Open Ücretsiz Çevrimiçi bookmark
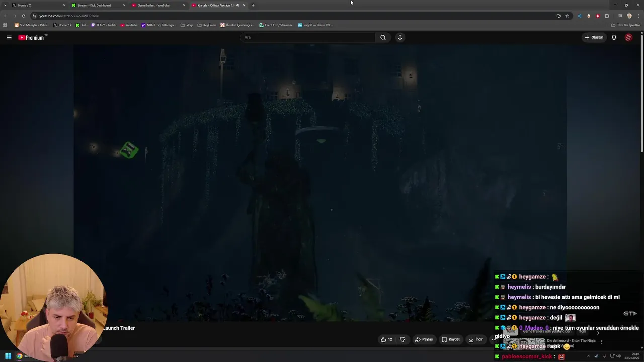The width and height of the screenshot is (644, 362). (237, 25)
